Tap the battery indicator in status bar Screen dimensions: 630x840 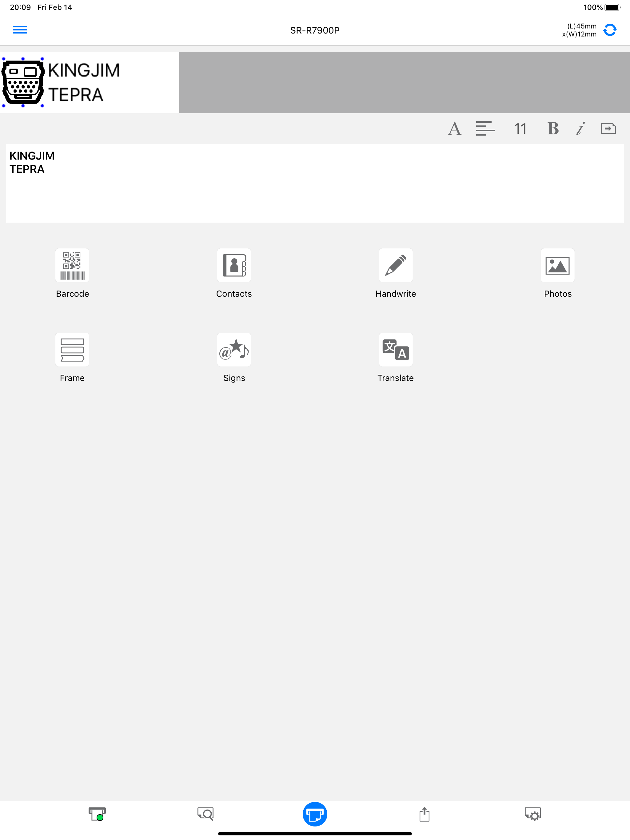coord(612,7)
